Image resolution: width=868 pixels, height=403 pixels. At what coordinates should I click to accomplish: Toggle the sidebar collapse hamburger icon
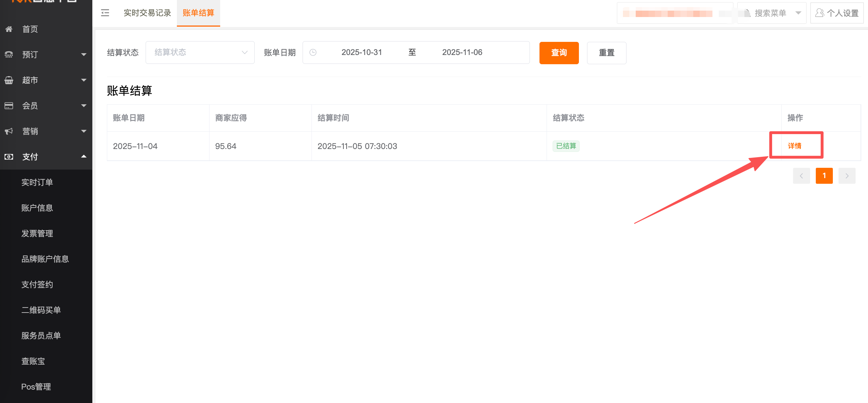105,13
